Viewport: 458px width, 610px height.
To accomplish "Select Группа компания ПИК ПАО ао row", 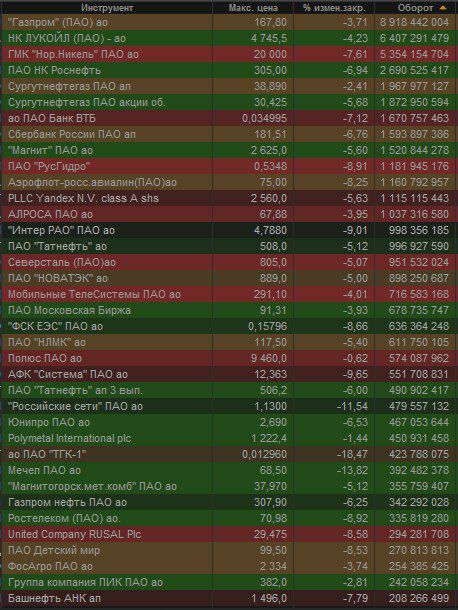I will click(x=229, y=582).
